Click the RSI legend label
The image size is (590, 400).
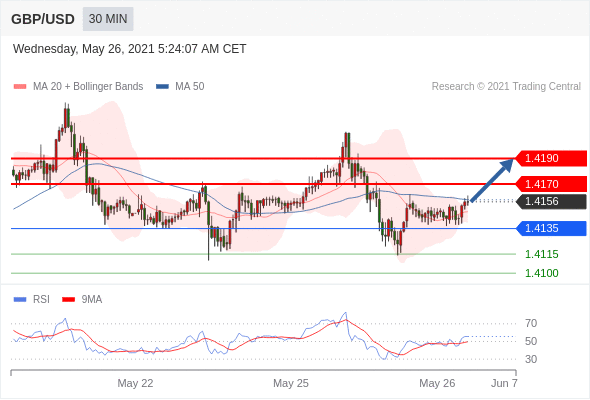point(41,300)
